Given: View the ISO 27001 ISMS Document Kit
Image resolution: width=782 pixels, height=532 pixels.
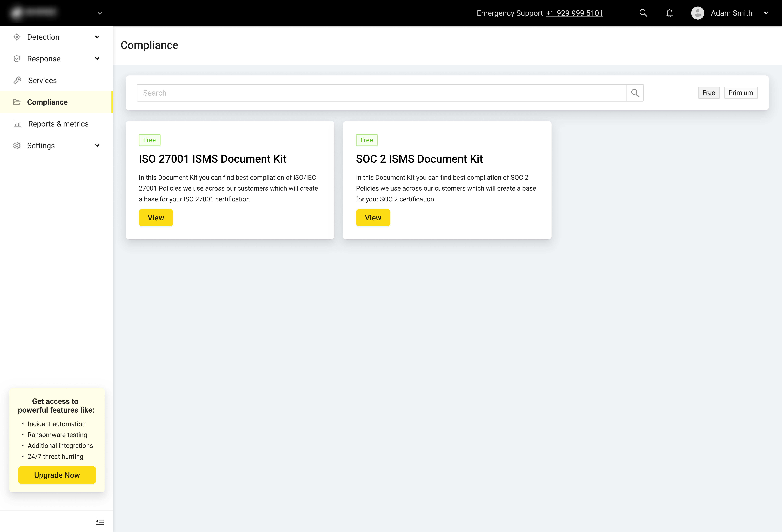Looking at the screenshot, I should point(156,218).
